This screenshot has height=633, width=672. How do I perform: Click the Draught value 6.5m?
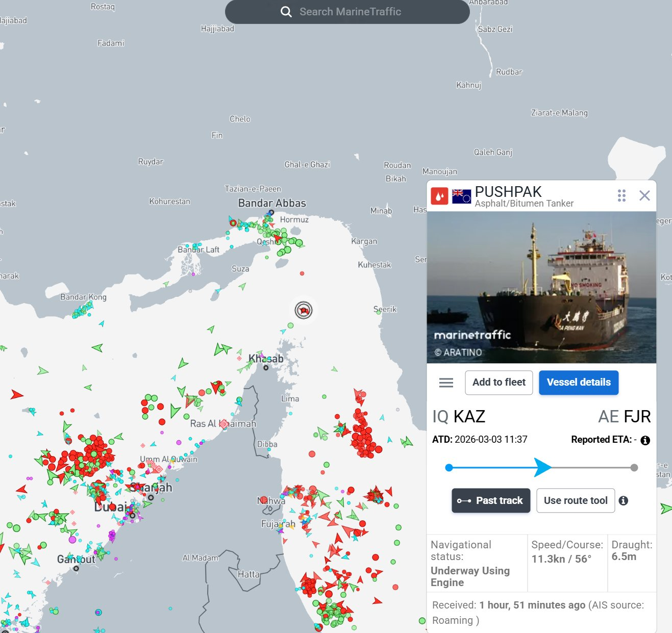624,556
